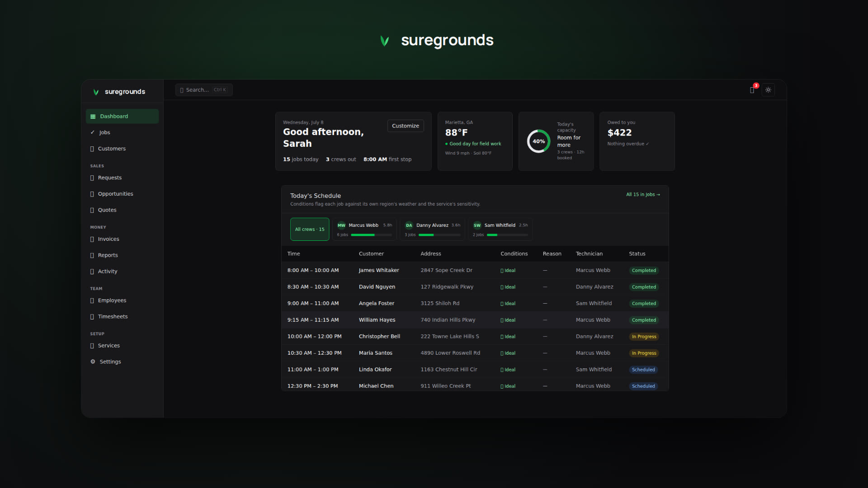Click the SW avatar for Sam Whitfield
Image resolution: width=868 pixels, height=488 pixels.
pos(477,225)
